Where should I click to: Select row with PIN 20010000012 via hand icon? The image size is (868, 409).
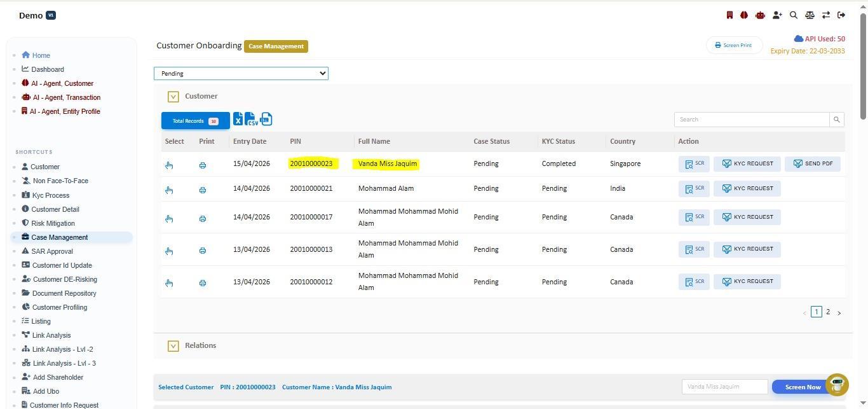pyautogui.click(x=169, y=283)
